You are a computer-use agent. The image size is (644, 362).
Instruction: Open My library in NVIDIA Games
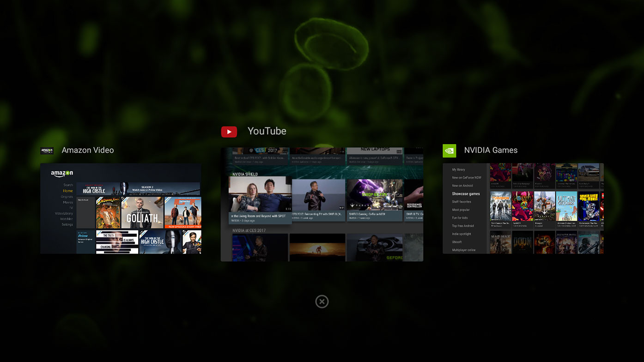click(458, 169)
